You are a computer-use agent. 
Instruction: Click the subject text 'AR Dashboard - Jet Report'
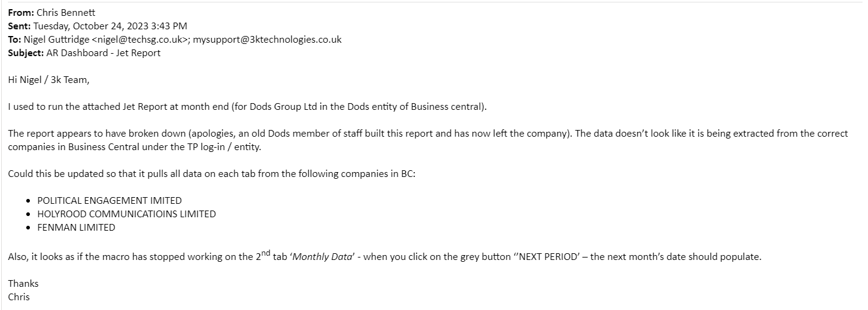[103, 52]
